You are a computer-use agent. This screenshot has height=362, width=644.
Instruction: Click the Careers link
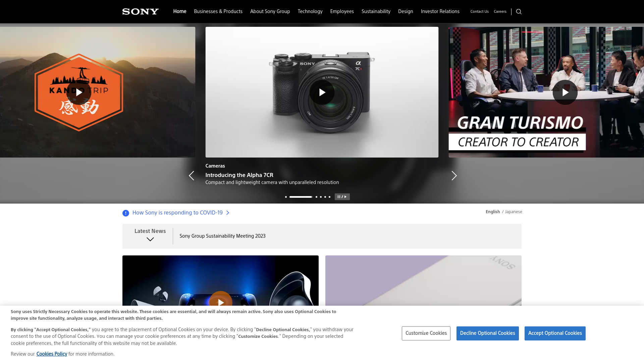[x=500, y=11]
